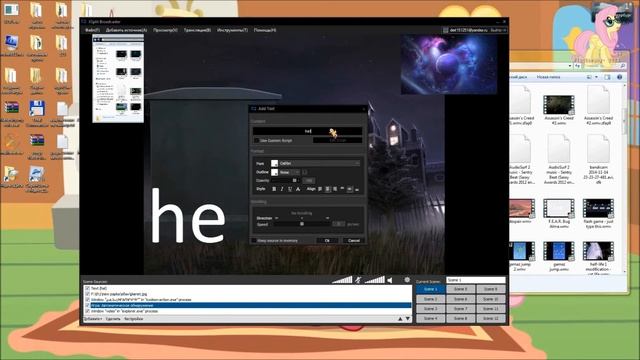Toggle underline style in Add Text dialog
Image resolution: width=640 pixels, height=360 pixels.
coord(290,189)
